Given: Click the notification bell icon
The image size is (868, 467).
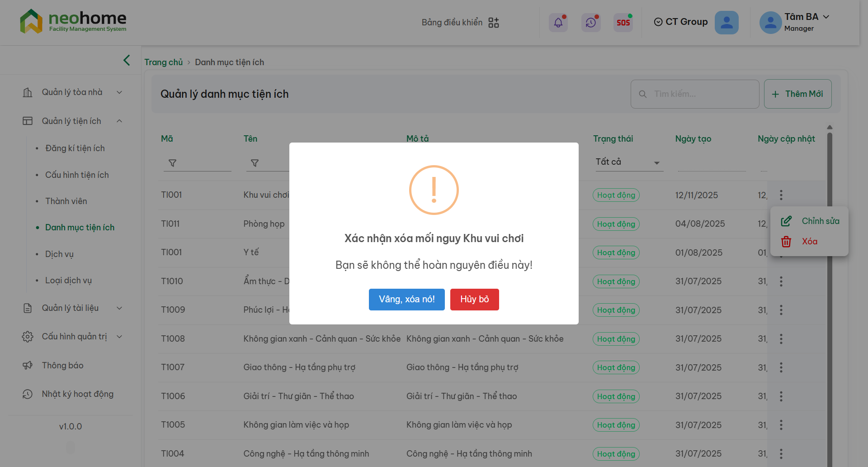Looking at the screenshot, I should (x=558, y=23).
